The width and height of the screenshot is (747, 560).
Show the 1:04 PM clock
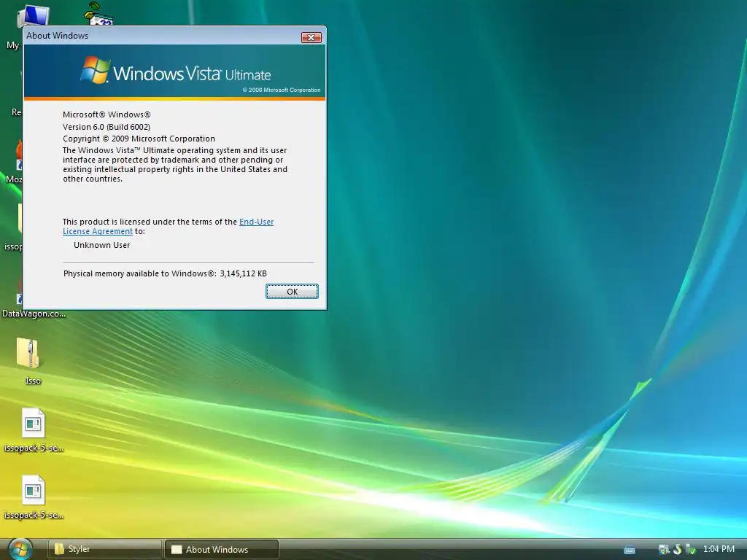coord(719,549)
